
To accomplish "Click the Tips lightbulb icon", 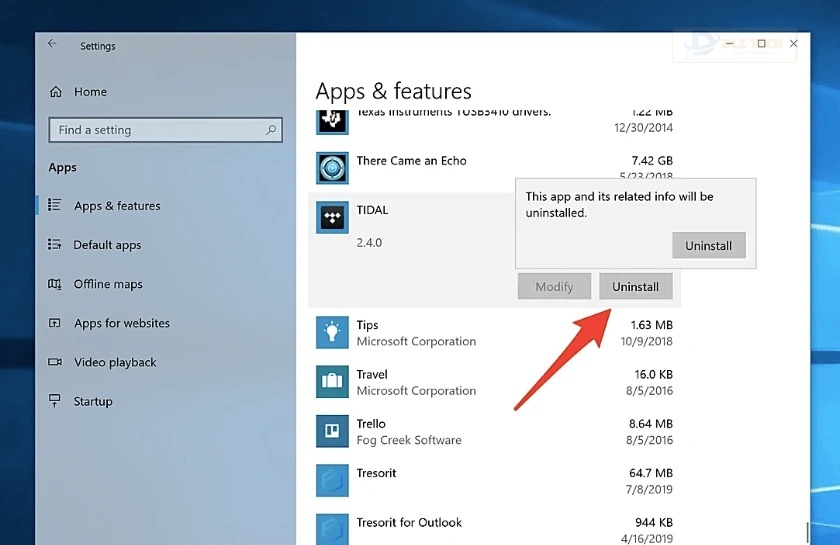I will click(x=332, y=332).
